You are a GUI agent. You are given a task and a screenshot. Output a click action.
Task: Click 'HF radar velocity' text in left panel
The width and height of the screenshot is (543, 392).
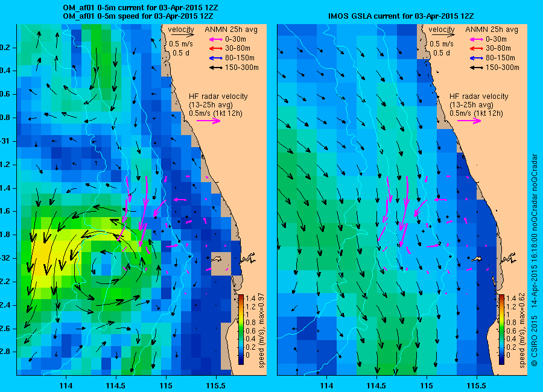pyautogui.click(x=218, y=96)
